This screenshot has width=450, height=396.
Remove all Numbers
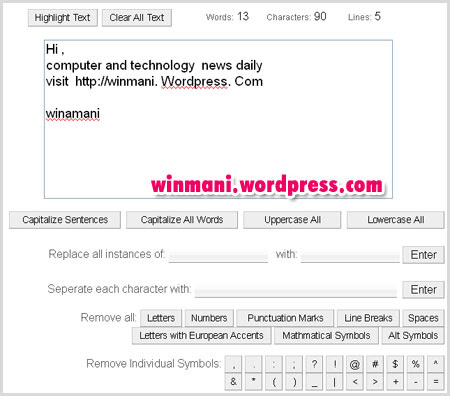[209, 318]
